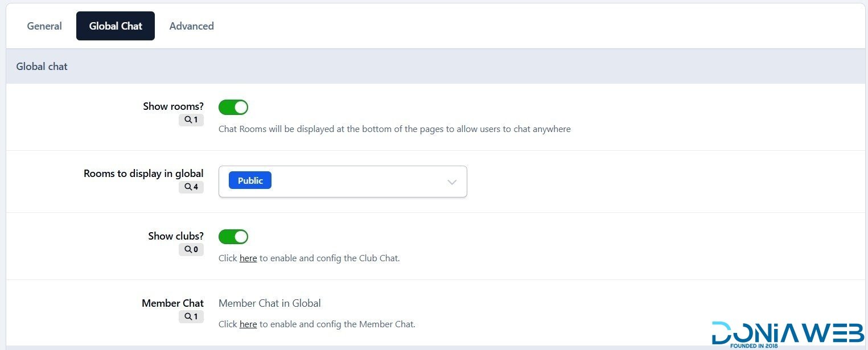This screenshot has width=868, height=350.
Task: Open the Advanced tab
Action: click(x=191, y=26)
